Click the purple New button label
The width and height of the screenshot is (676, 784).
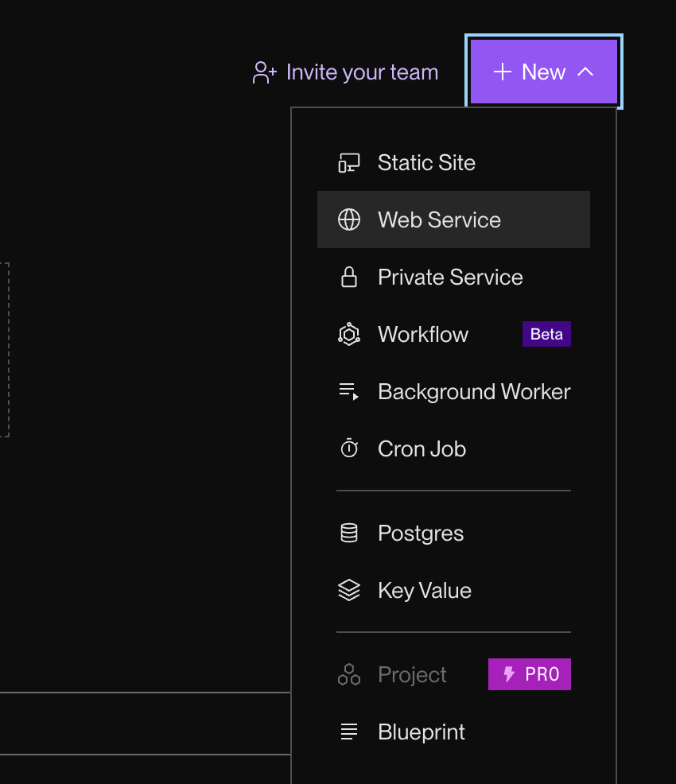pyautogui.click(x=543, y=72)
